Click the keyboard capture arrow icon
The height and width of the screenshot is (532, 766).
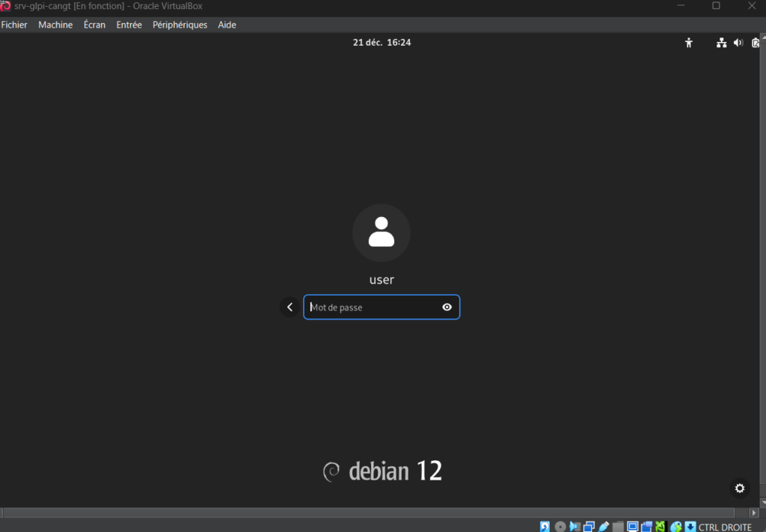tap(690, 526)
